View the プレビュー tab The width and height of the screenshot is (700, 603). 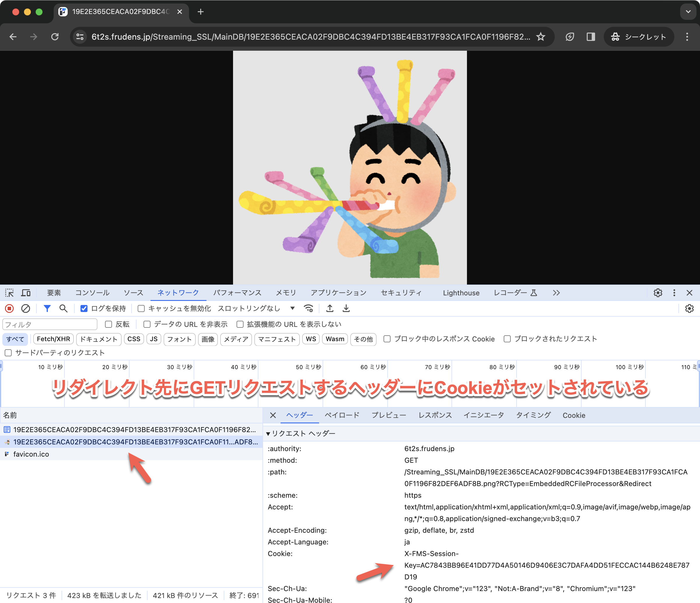pyautogui.click(x=389, y=415)
